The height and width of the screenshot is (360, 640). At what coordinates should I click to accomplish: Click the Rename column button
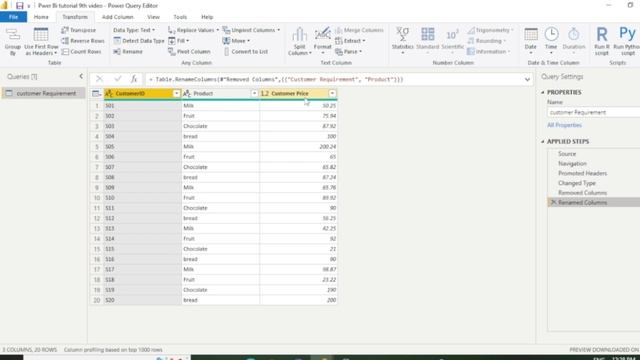click(x=128, y=52)
